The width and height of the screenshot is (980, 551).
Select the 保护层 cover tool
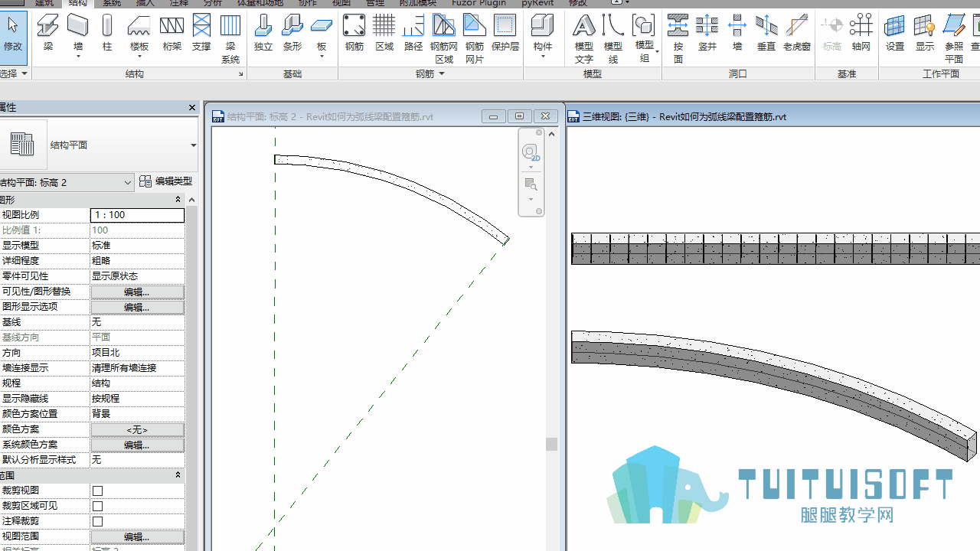505,33
